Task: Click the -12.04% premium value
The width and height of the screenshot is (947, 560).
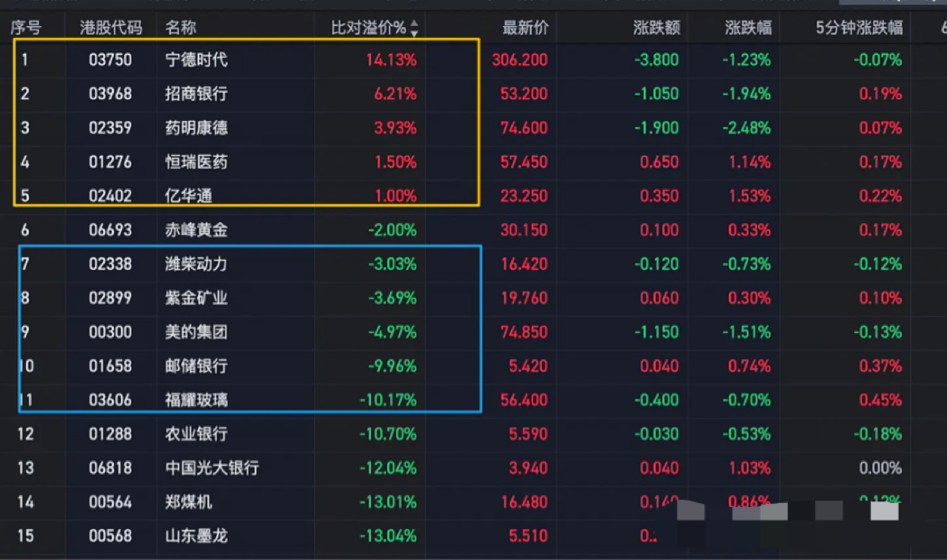Action: coord(388,468)
